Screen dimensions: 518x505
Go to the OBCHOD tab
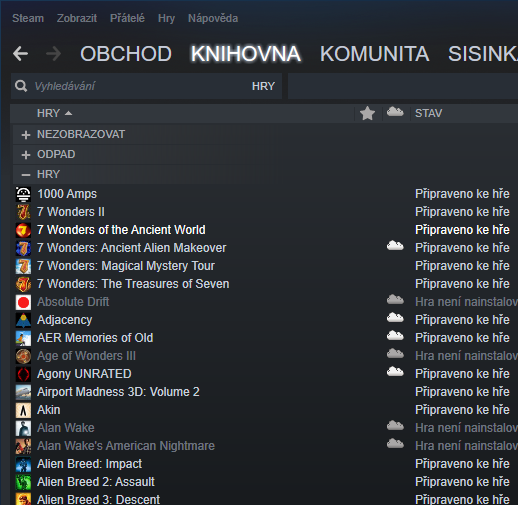pos(126,54)
